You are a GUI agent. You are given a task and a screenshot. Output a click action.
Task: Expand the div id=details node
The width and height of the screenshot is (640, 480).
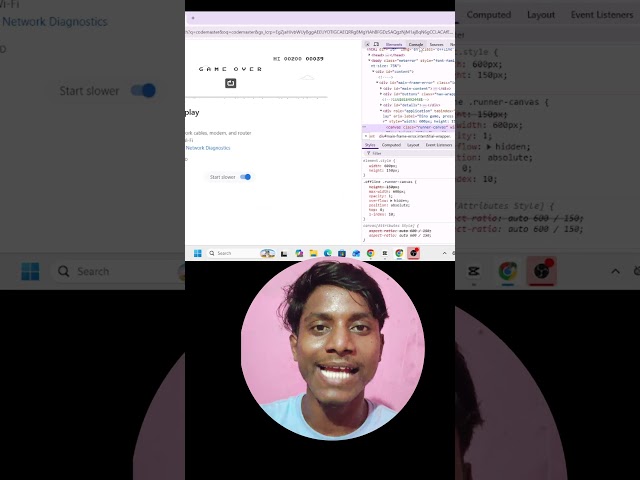click(381, 105)
